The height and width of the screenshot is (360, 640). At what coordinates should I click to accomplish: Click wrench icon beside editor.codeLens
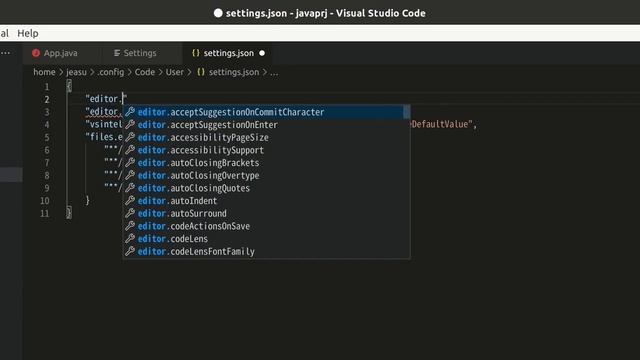pyautogui.click(x=130, y=238)
